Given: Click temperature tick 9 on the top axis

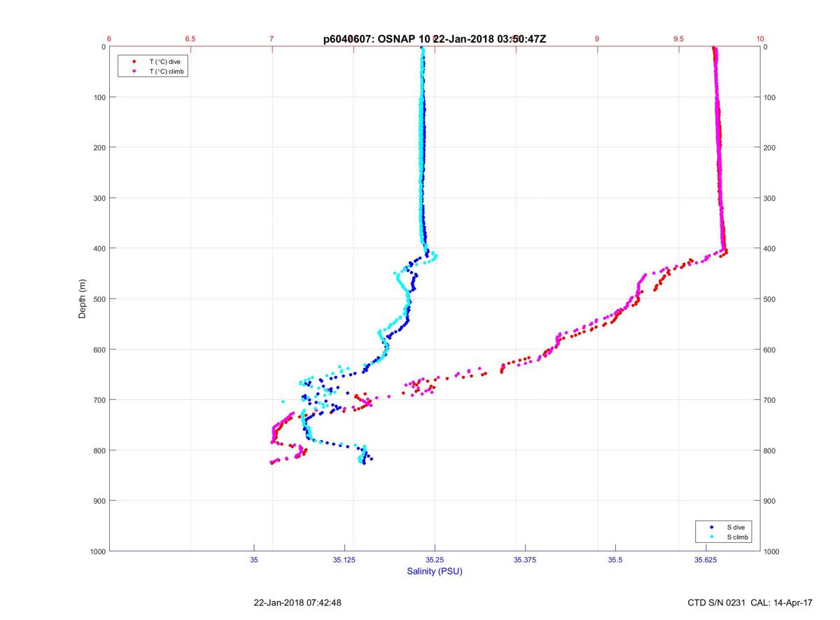Looking at the screenshot, I should click(597, 39).
